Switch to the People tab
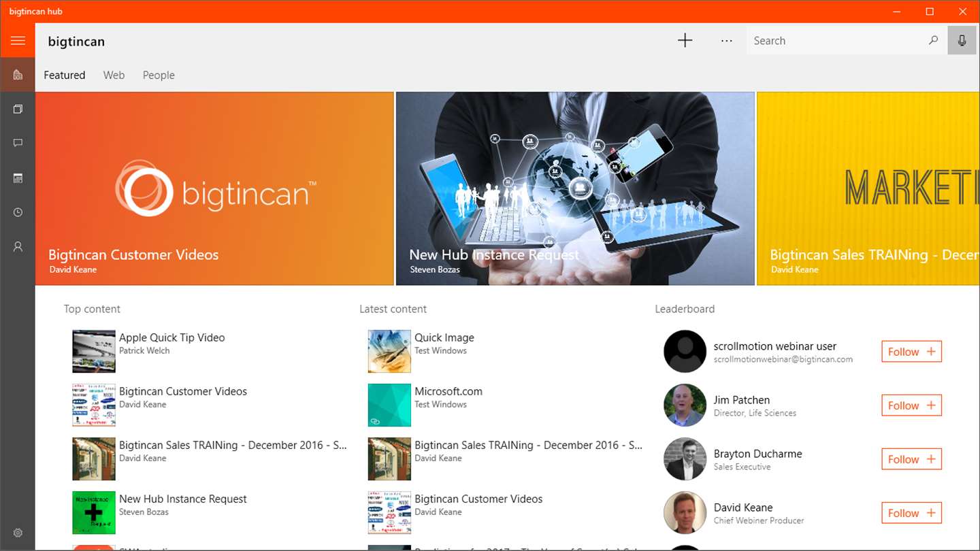Viewport: 980px width, 551px height. click(159, 76)
